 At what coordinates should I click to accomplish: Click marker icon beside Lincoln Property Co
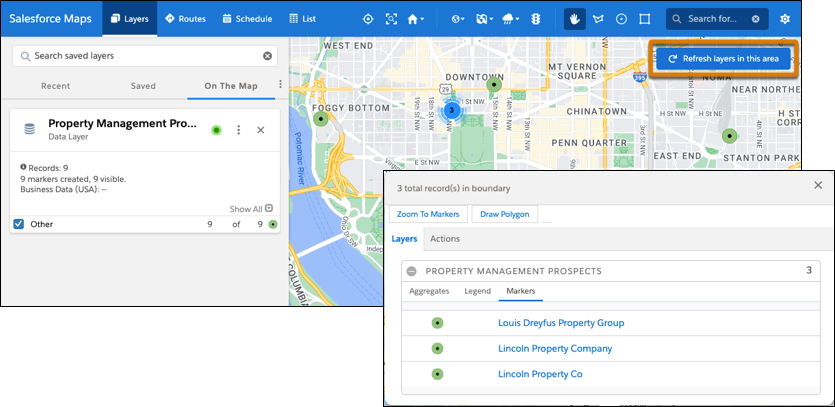(x=437, y=374)
